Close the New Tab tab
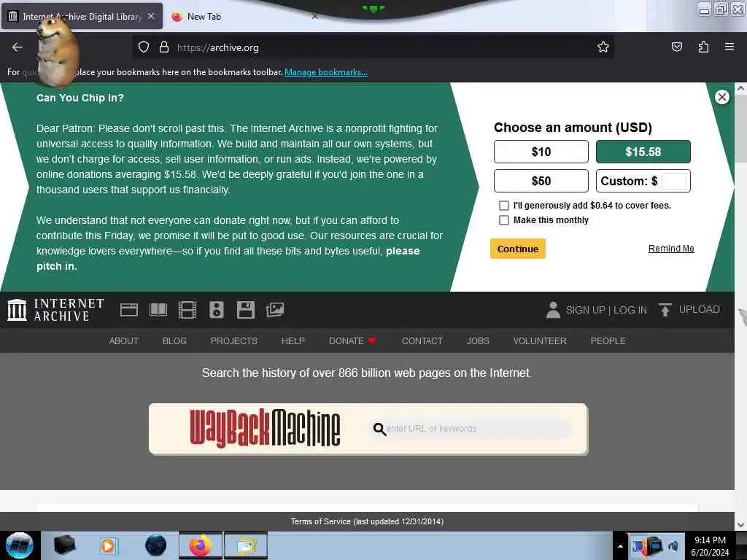Screen dimensions: 747x560 pos(315,16)
